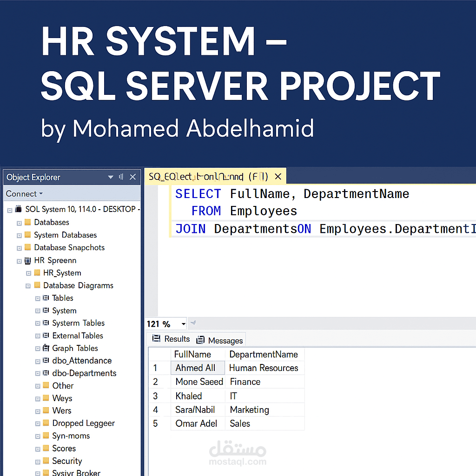Click the Databases folder icon

[27, 222]
